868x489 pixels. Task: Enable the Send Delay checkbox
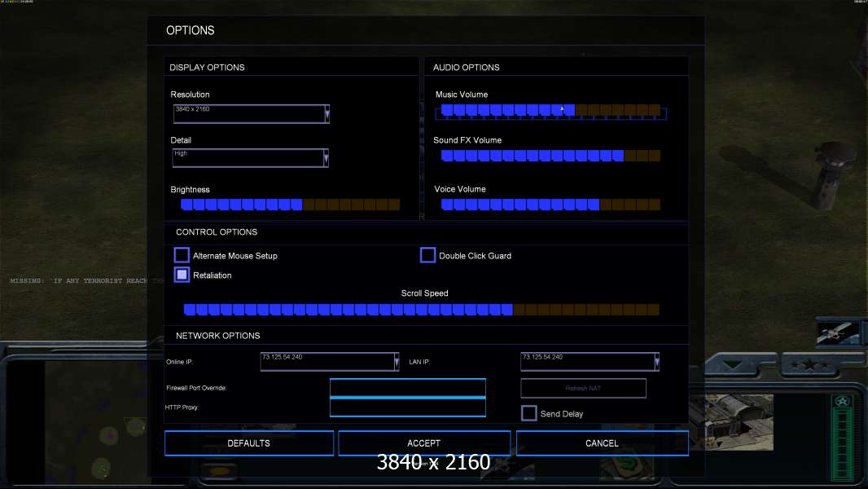[x=528, y=414]
